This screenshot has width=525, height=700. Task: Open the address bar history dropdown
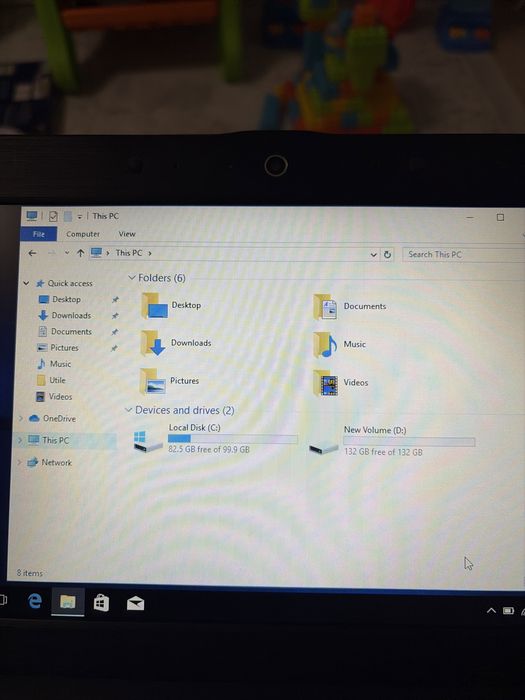374,255
